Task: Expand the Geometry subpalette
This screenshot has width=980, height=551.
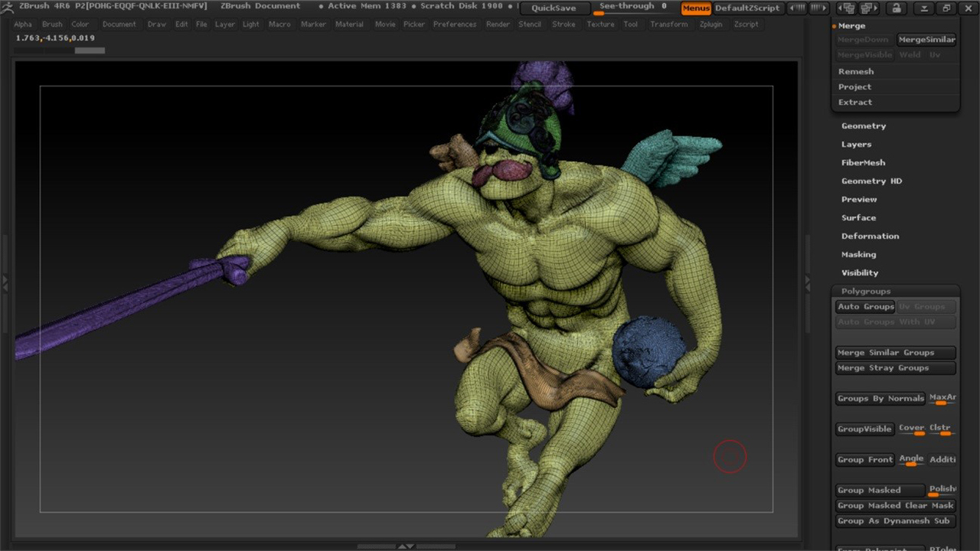Action: [864, 126]
